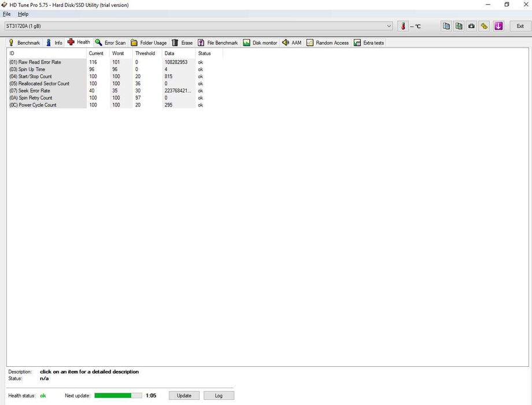Image resolution: width=532 pixels, height=405 pixels.
Task: Click the Status column header
Action: click(209, 53)
